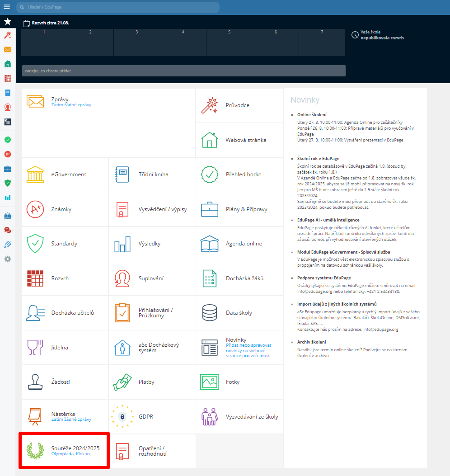This screenshot has height=476, width=450.
Task: Open the Opatření / rozhodnutí tile
Action: (x=152, y=451)
